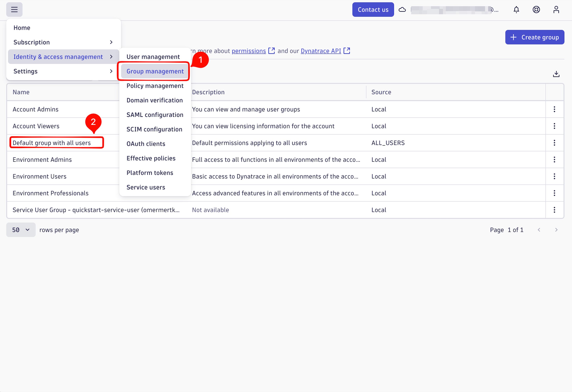The image size is (572, 392).
Task: Expand Identity & access management submenu
Action: tap(64, 57)
